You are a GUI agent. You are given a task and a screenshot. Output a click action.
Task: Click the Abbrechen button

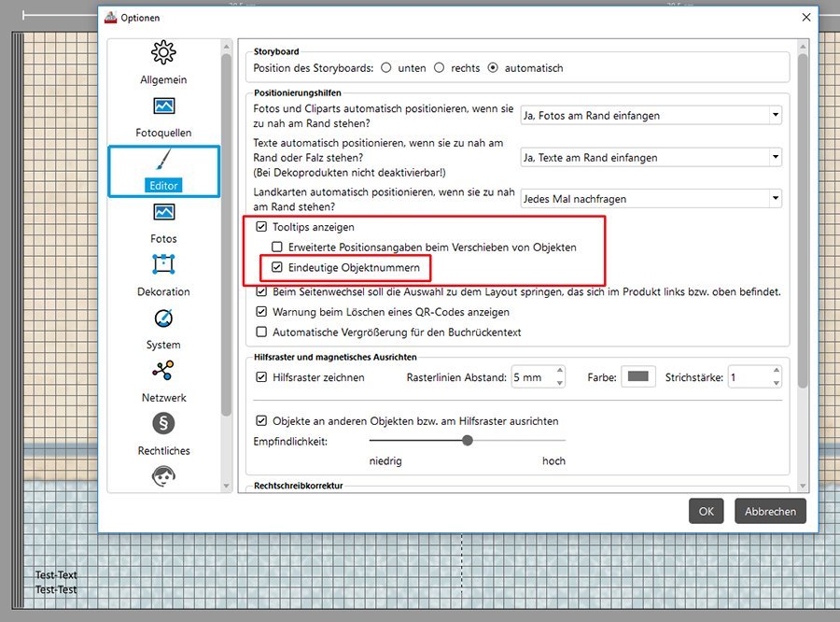[x=770, y=512]
